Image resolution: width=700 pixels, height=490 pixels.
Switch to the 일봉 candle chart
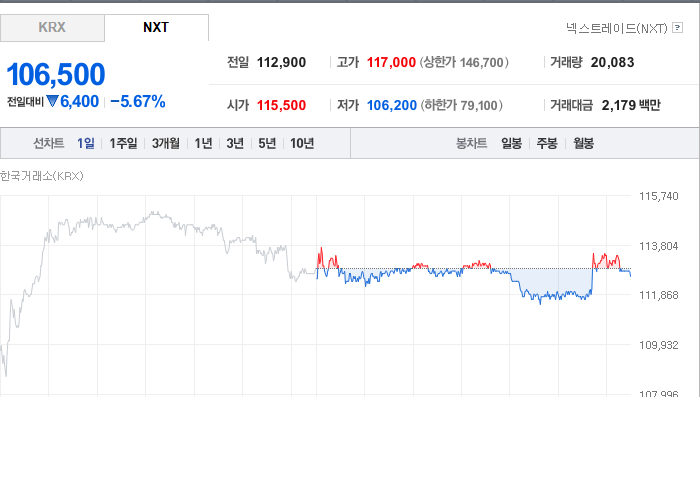(x=512, y=143)
